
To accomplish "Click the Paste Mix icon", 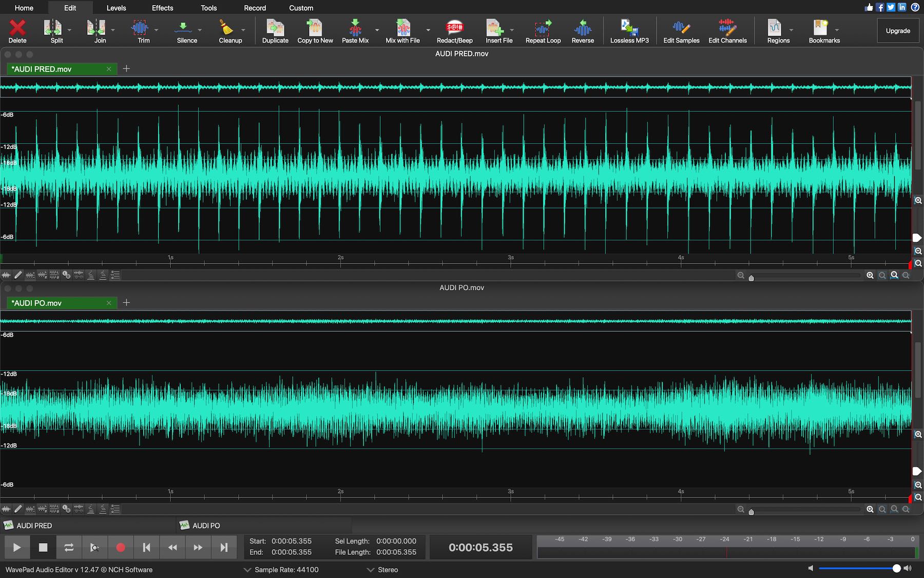I will (x=355, y=27).
